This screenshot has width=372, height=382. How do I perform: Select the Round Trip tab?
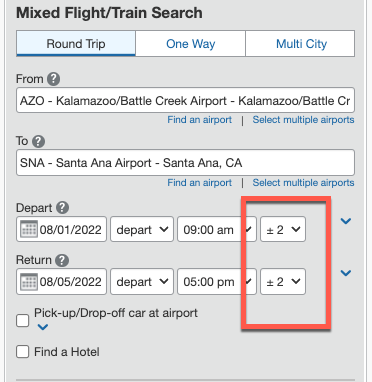(x=76, y=44)
